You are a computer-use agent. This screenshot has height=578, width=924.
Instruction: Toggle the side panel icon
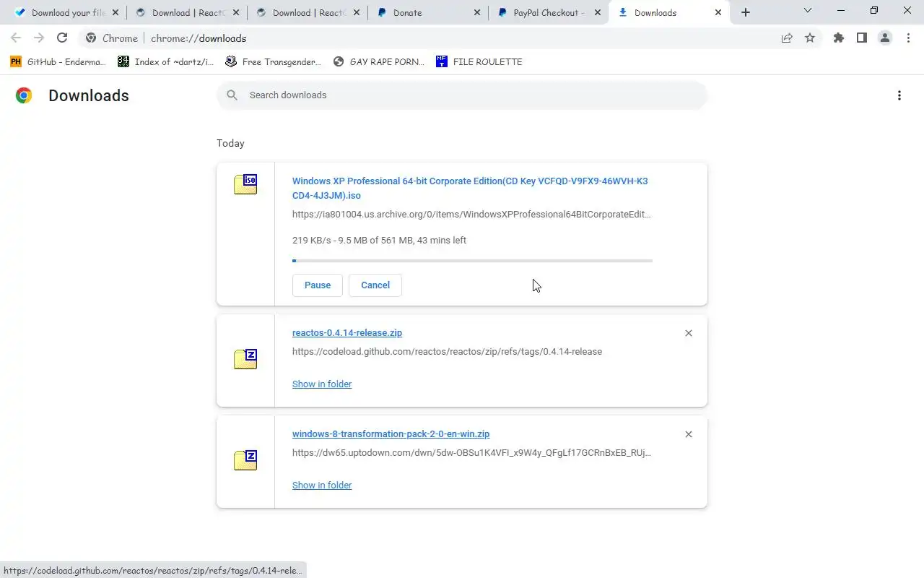862,38
